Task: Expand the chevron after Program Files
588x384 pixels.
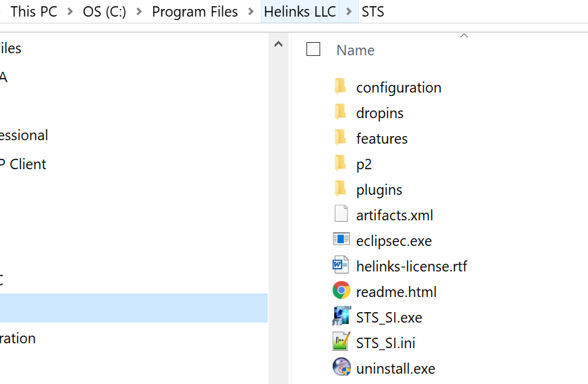Action: point(251,12)
